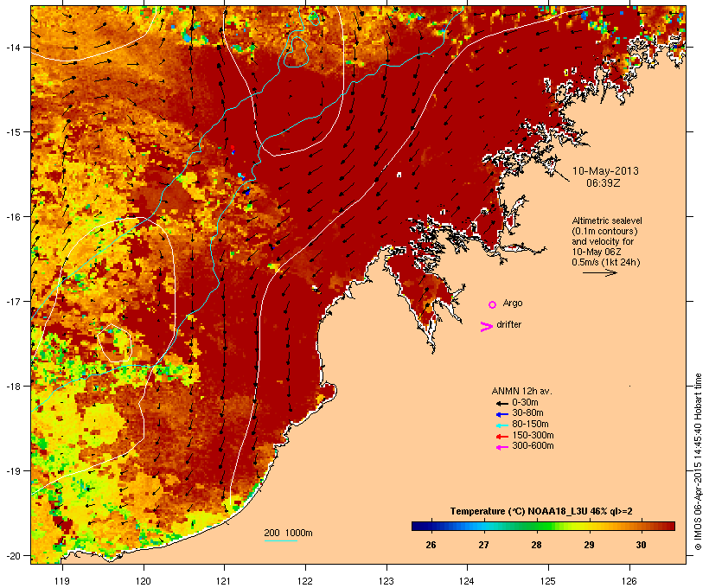
Task: Click the dark blue end of the temperature colorbar
Action: point(420,526)
